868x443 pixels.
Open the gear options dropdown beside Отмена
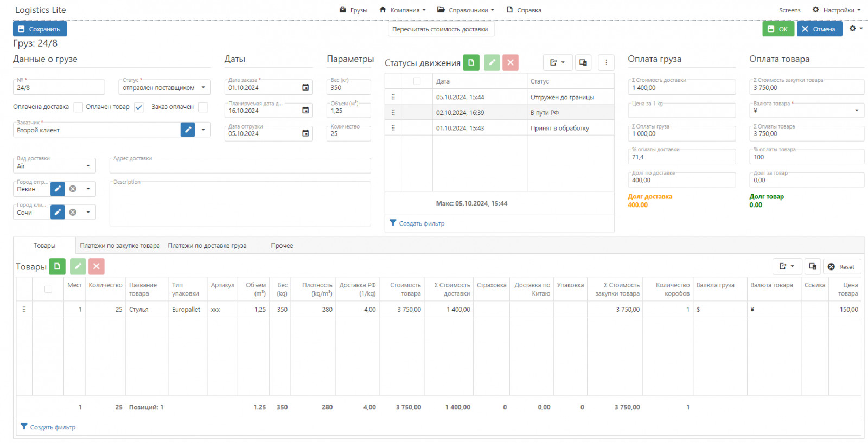[x=856, y=28]
